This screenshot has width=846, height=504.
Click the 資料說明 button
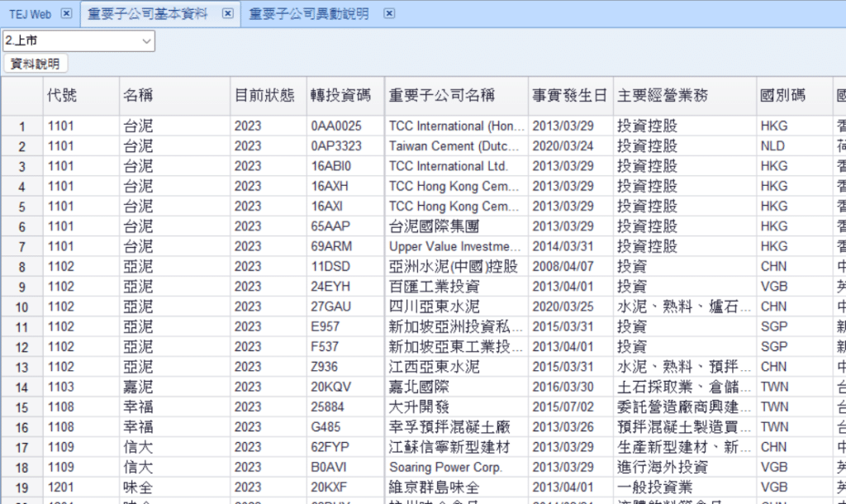35,64
